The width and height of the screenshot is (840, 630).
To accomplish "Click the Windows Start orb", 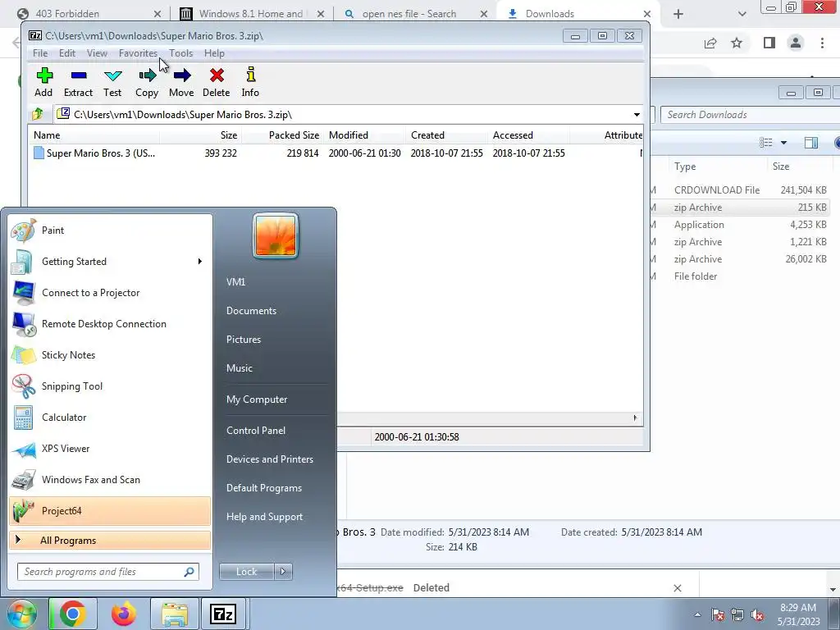I will 21,614.
